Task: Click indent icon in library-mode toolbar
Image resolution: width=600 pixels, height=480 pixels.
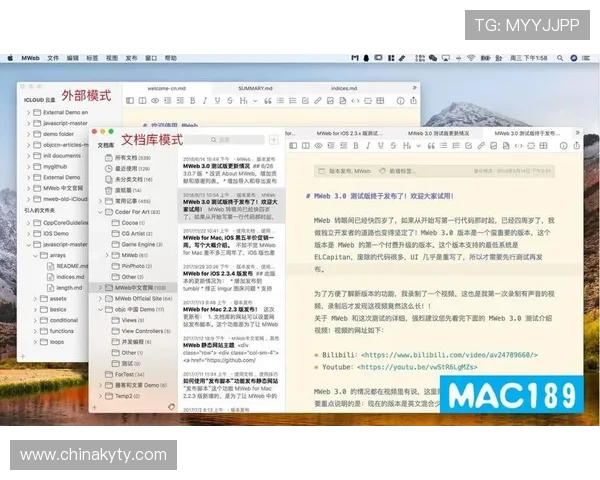Action: pos(344,146)
